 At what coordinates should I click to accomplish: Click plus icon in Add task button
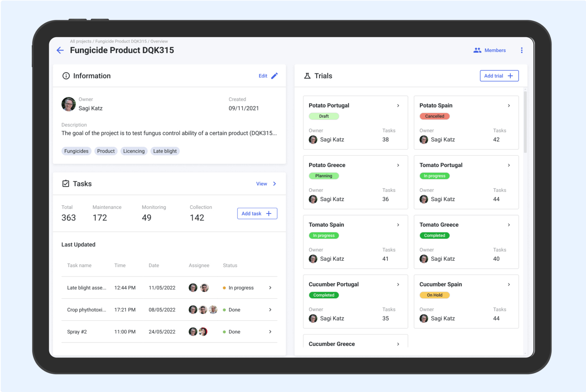[269, 213]
